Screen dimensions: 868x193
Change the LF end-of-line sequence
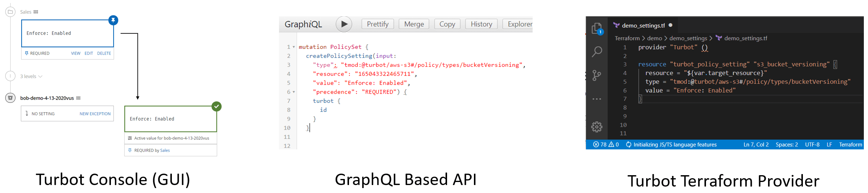pos(829,144)
